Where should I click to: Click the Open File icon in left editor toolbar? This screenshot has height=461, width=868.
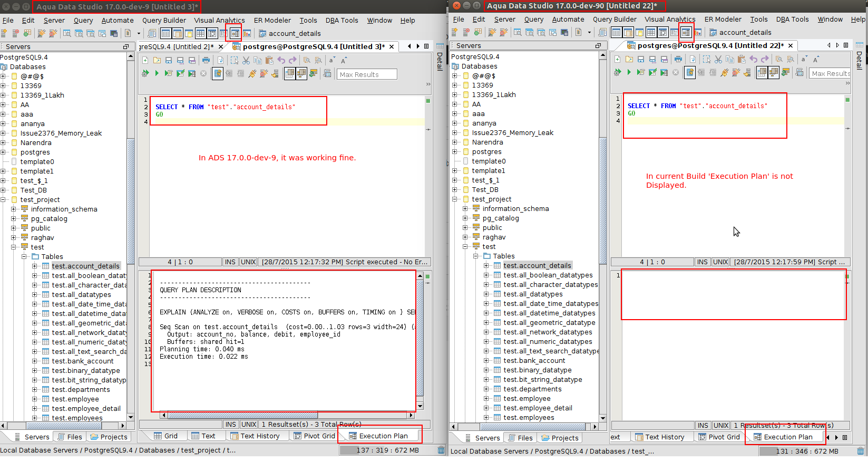point(157,60)
